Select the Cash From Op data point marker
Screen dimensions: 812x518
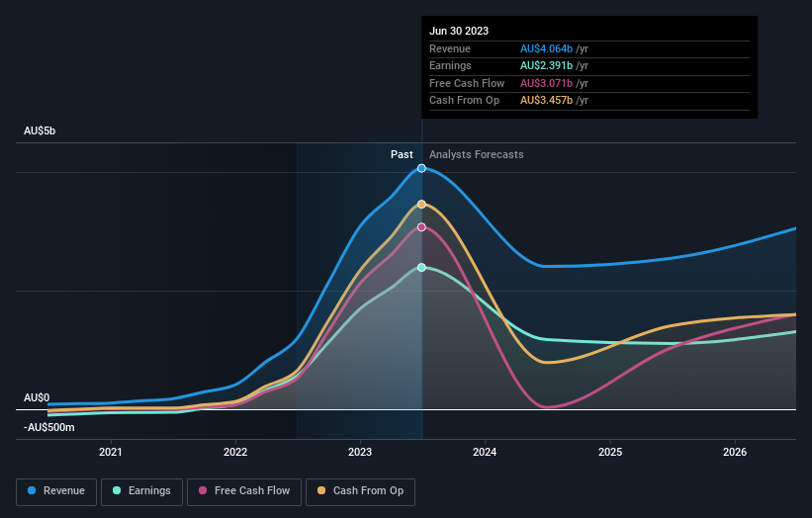(x=421, y=205)
